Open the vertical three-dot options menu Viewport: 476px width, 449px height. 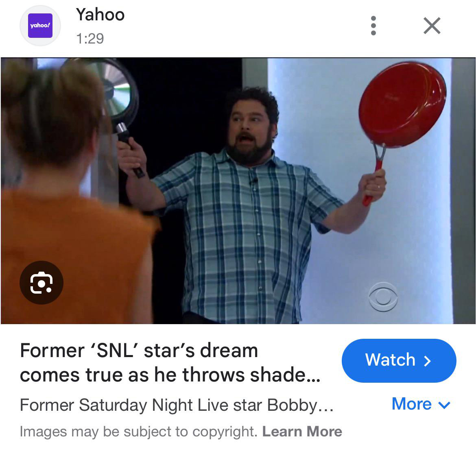(x=373, y=26)
